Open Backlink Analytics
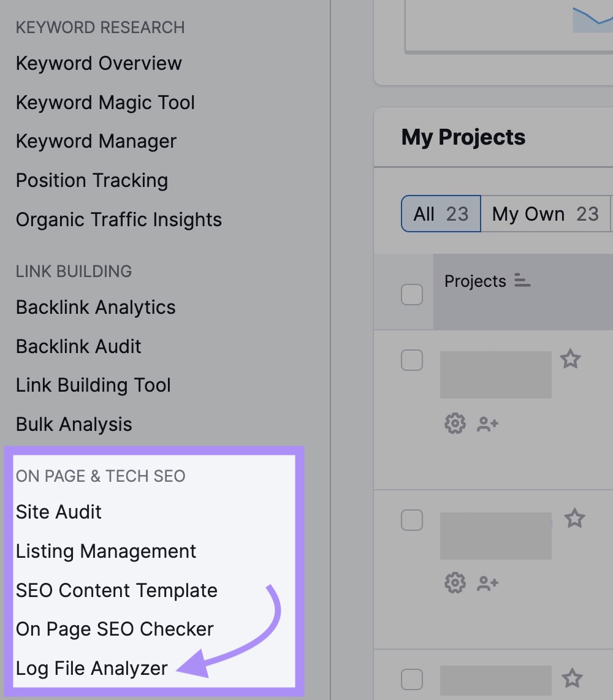Viewport: 613px width, 700px height. pyautogui.click(x=95, y=307)
